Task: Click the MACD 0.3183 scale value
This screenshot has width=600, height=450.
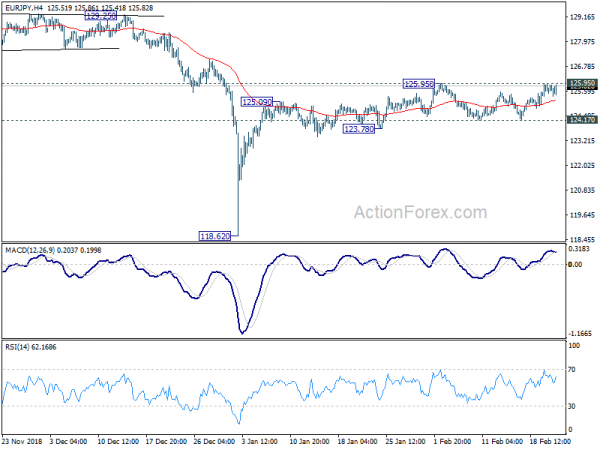Action: pos(579,249)
